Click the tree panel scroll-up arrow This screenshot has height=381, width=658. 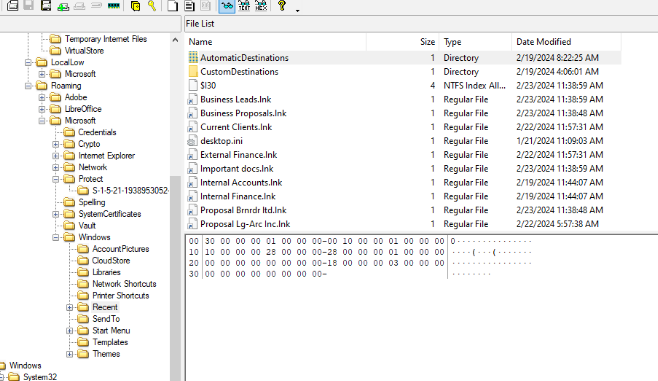[175, 40]
